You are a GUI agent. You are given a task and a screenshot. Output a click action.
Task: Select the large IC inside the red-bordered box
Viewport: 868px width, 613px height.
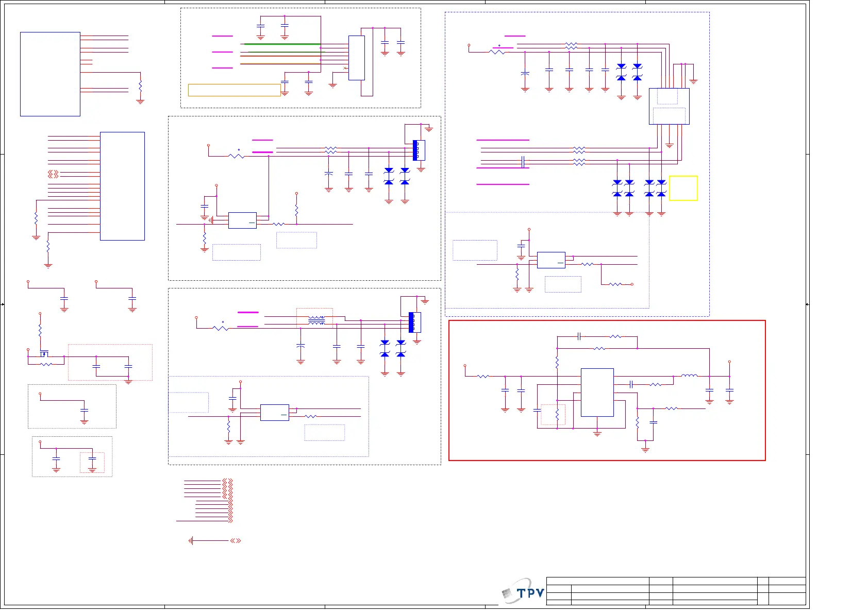(x=597, y=392)
